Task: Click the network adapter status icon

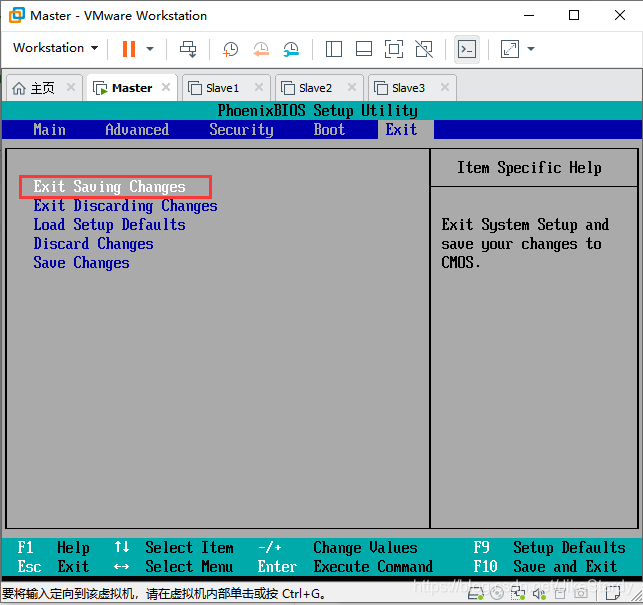Action: tap(518, 593)
